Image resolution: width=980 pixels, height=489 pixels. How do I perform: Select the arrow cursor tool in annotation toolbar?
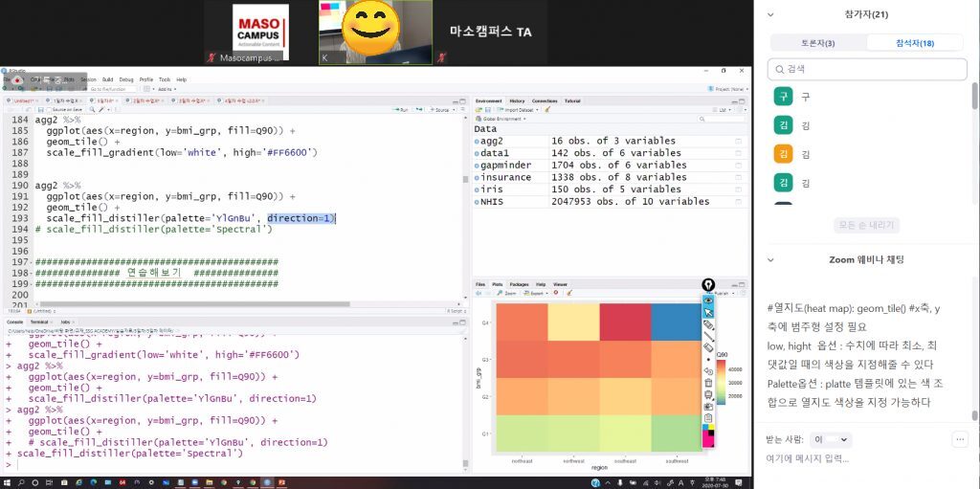(708, 312)
